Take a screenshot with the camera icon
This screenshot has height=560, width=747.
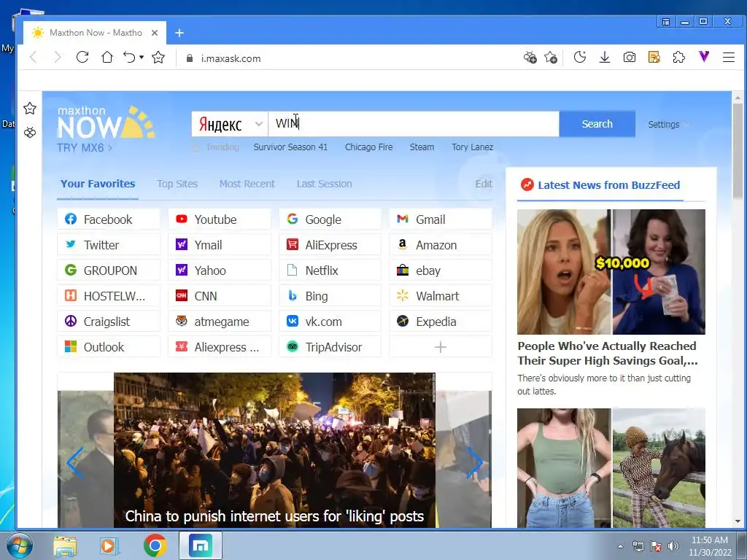point(630,58)
